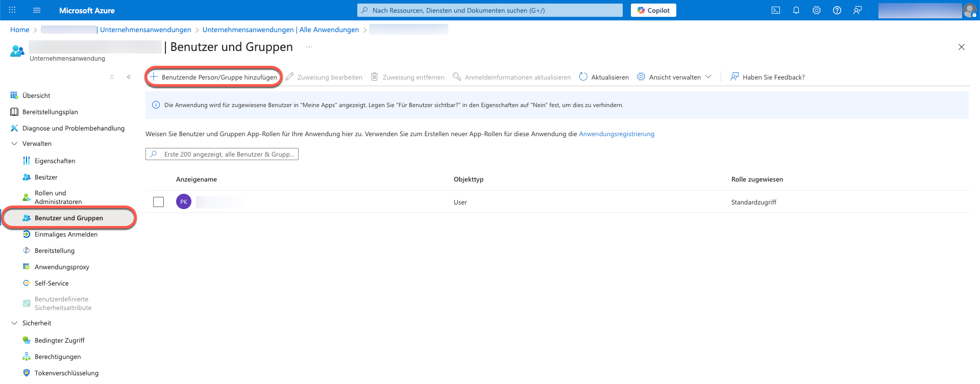
Task: Open the Cloud Shell icon
Action: click(x=775, y=10)
